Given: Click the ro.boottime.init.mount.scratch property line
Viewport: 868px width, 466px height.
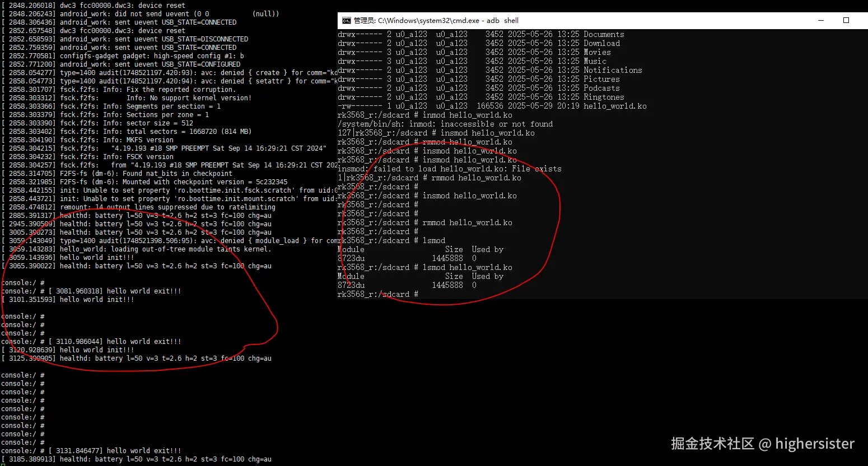Looking at the screenshot, I should point(169,198).
